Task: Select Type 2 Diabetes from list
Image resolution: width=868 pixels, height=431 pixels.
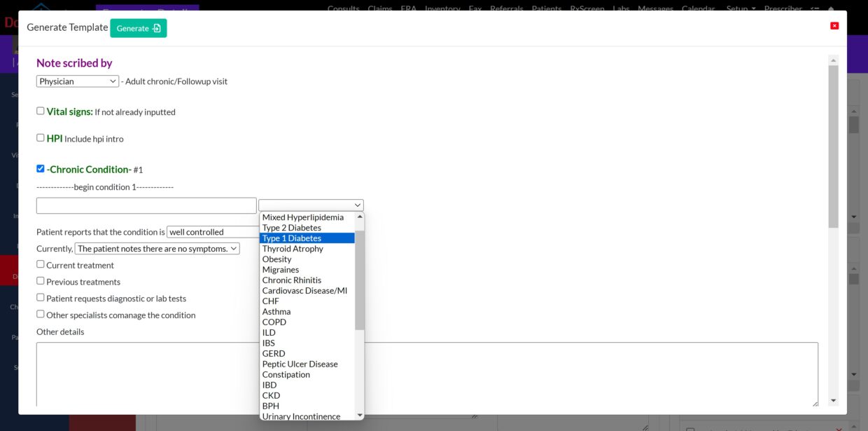Action: coord(292,228)
